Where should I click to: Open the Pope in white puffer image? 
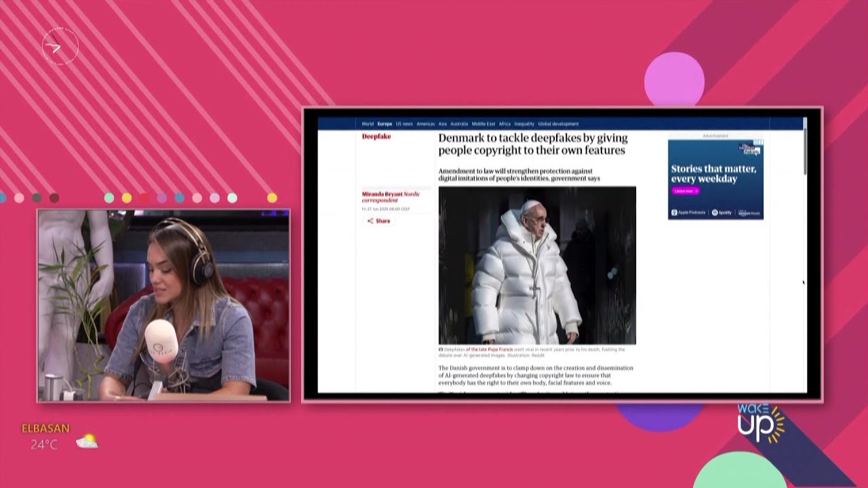click(537, 266)
